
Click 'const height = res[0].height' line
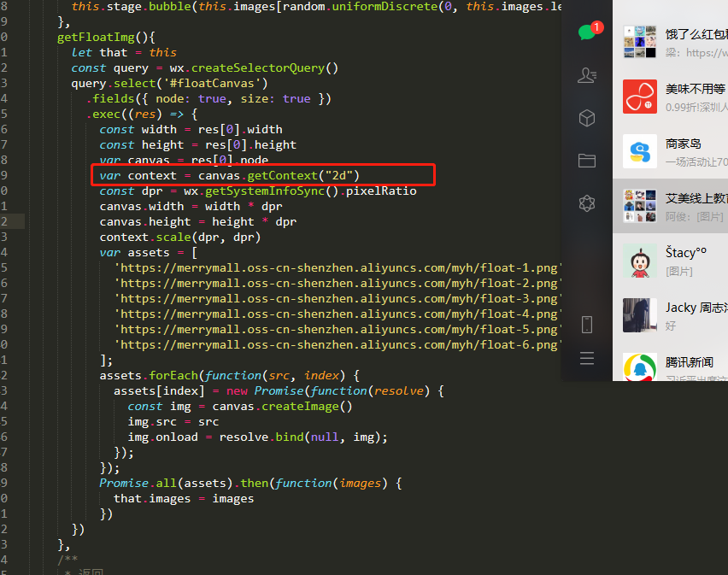(x=197, y=144)
